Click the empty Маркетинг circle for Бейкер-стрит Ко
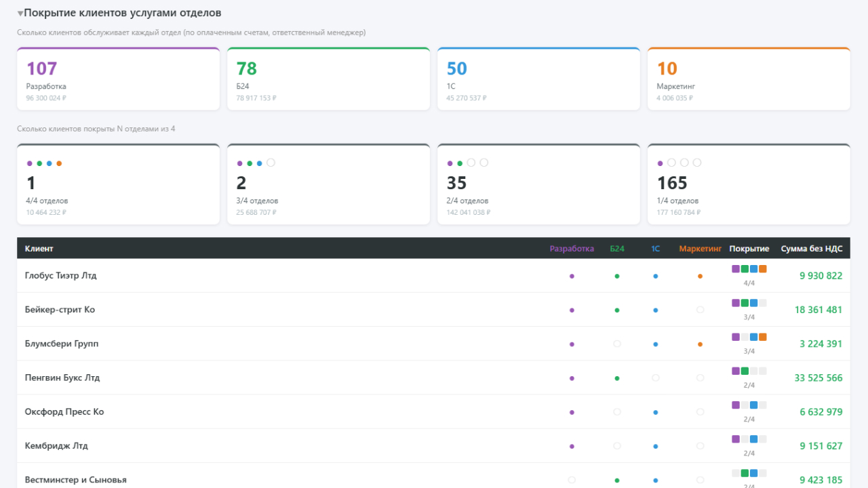Image resolution: width=868 pixels, height=488 pixels. (x=700, y=310)
